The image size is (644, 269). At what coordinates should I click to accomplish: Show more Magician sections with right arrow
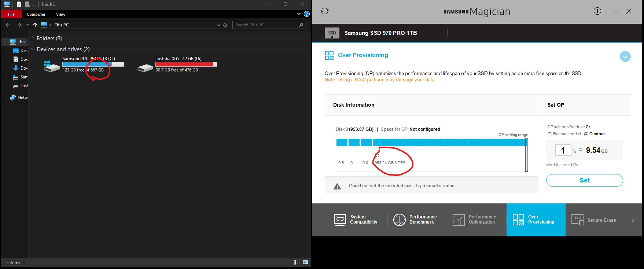pyautogui.click(x=633, y=220)
